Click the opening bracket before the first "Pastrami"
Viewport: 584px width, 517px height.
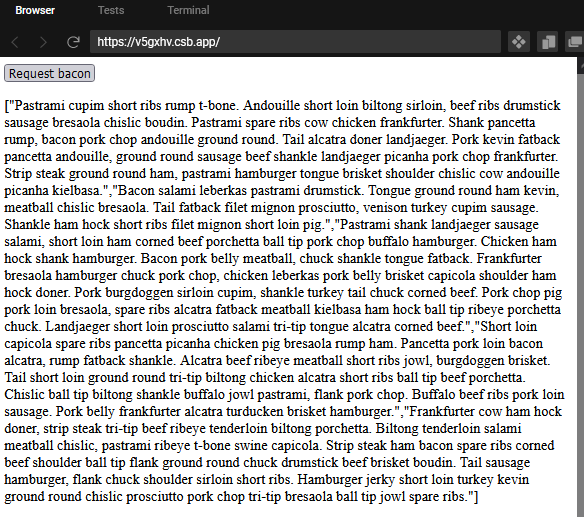point(6,106)
